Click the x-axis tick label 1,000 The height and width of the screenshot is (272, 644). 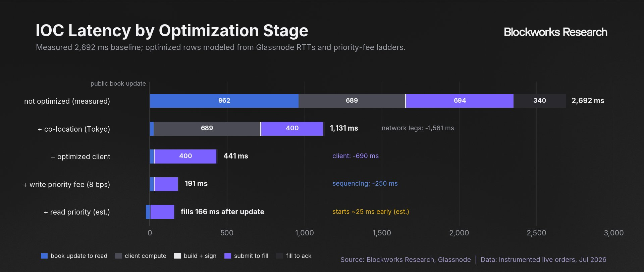pos(305,233)
